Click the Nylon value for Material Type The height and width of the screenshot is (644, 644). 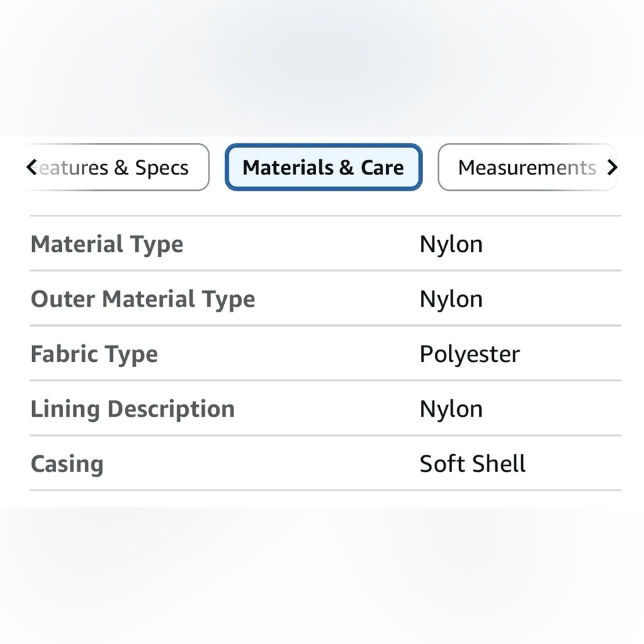(x=451, y=244)
